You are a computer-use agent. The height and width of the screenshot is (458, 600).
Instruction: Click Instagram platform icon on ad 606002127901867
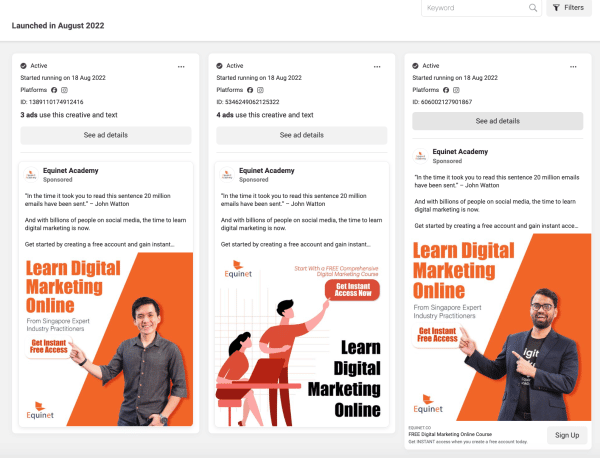click(x=456, y=90)
